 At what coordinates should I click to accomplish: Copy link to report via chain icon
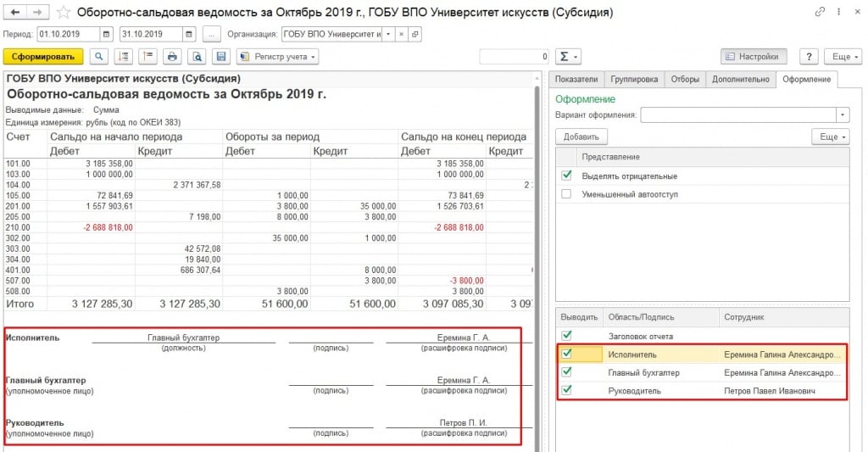[x=819, y=13]
